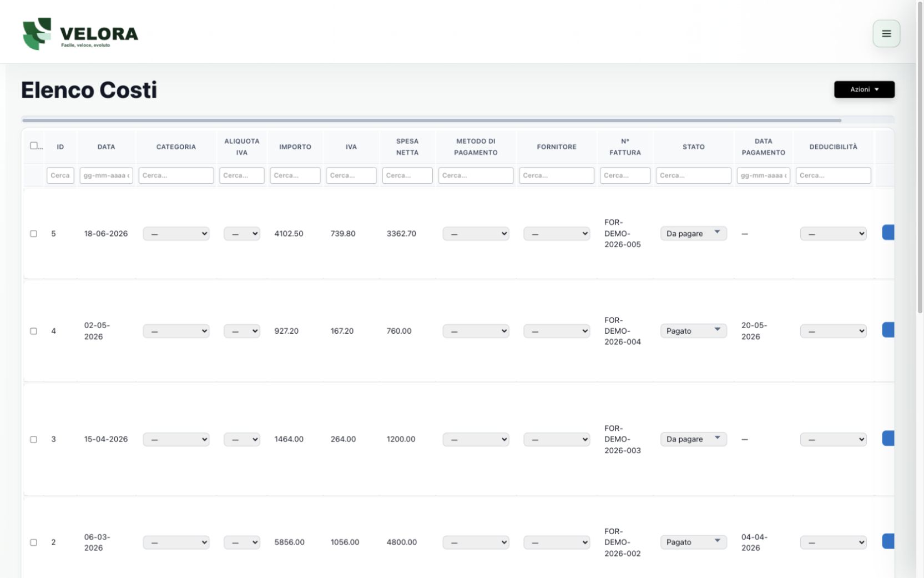Click the Elenco Costi page title
Screen dimensions: 924x578
(89, 90)
